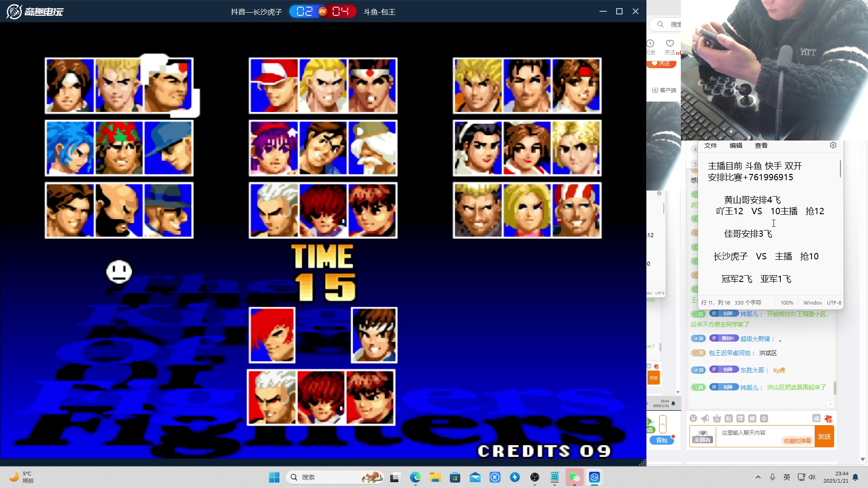Open the 奇趣电玩 app icon on taskbar
The image size is (868, 488).
pyautogui.click(x=594, y=477)
